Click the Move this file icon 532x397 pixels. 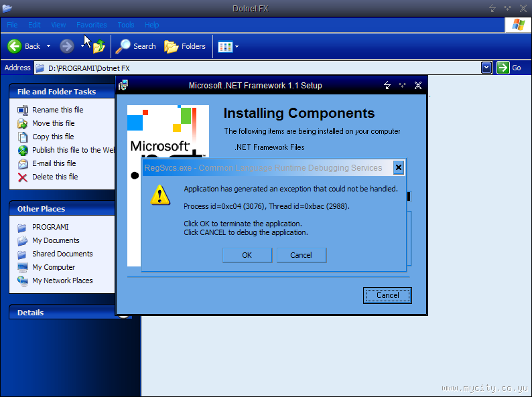coord(23,123)
